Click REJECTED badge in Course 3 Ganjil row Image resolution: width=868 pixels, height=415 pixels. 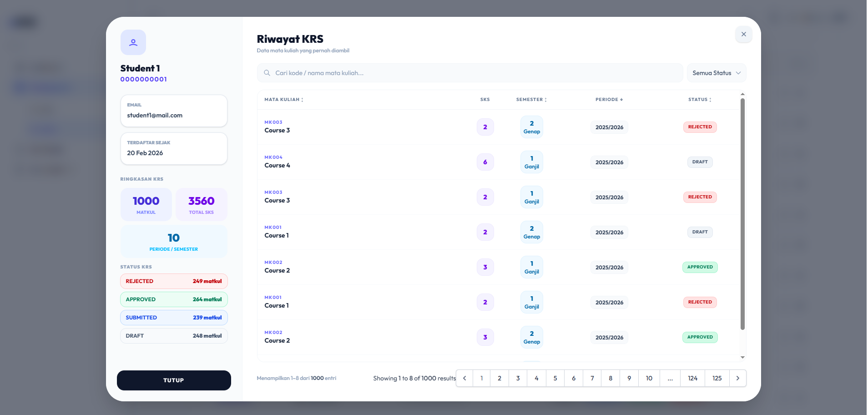pos(700,197)
